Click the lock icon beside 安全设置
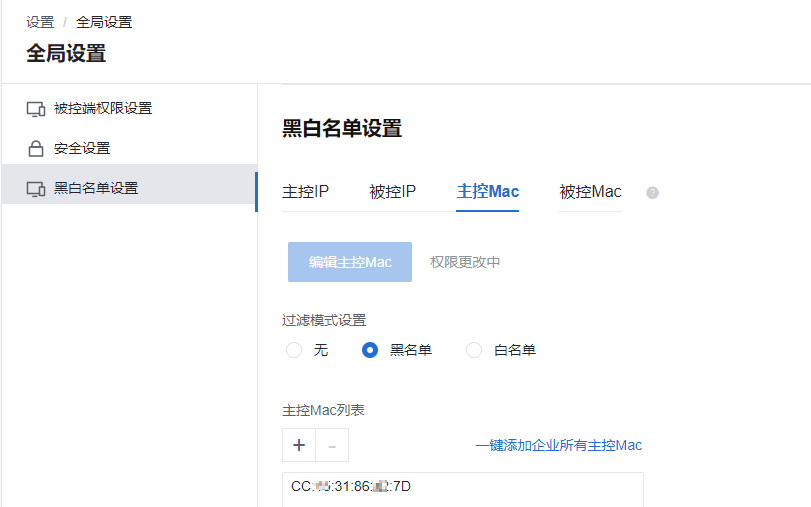Viewport: 811px width, 507px height. [x=36, y=148]
